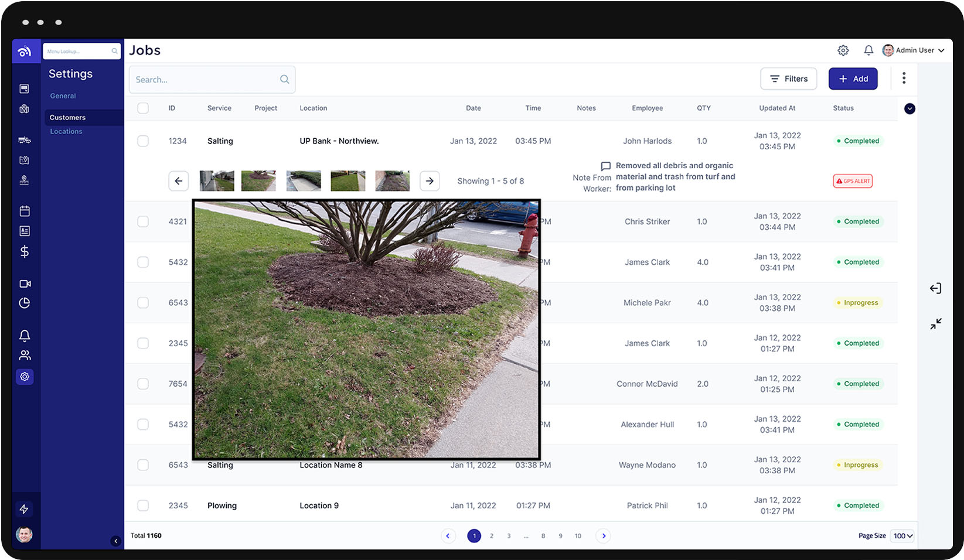Select the checkbox for Alexander Hull's job row
Viewport: 964px width, 560px height.
tap(143, 424)
